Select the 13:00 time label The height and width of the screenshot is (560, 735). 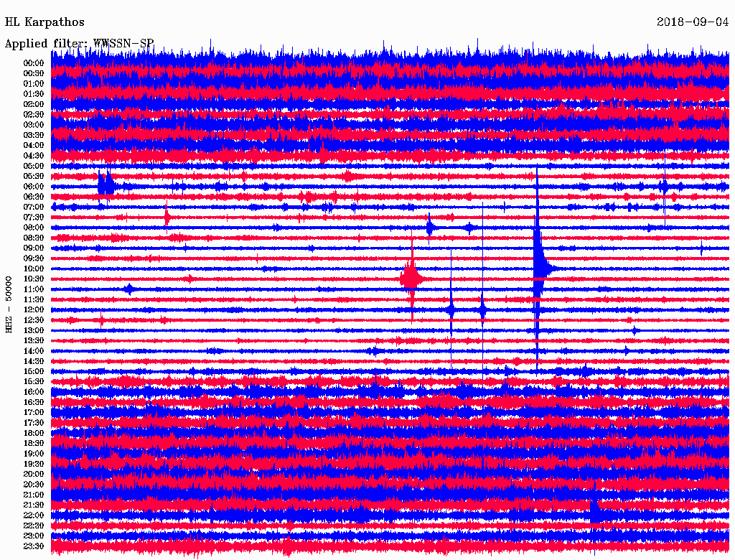[34, 331]
